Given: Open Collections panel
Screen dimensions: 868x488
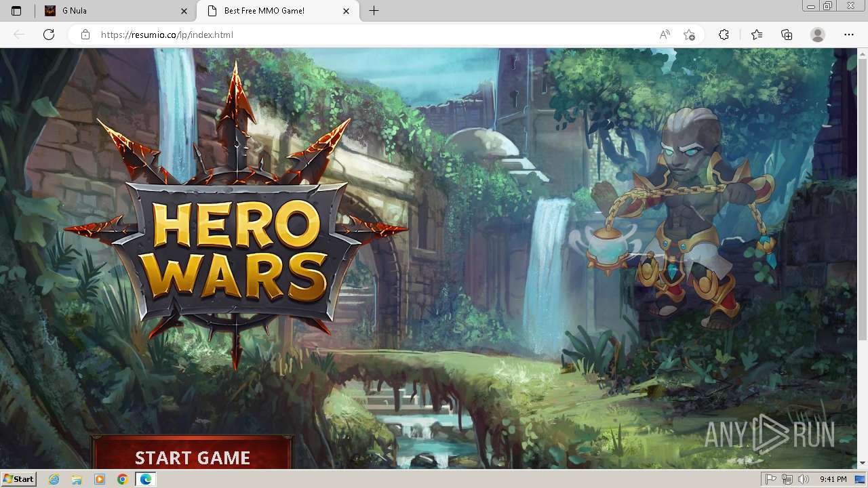Looking at the screenshot, I should point(787,35).
